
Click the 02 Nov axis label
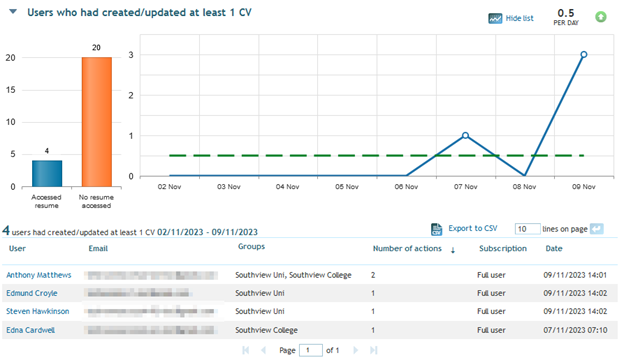pos(169,187)
